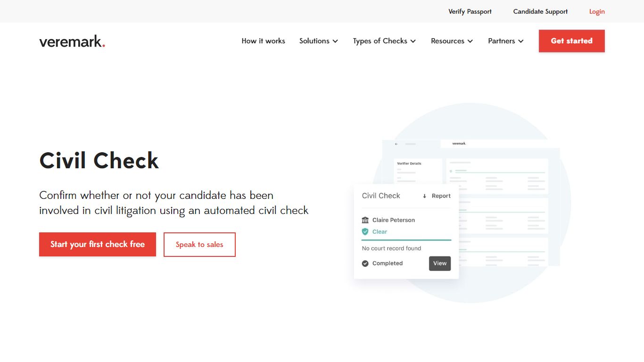Image resolution: width=644 pixels, height=362 pixels.
Task: Click the Clear status text
Action: [380, 232]
